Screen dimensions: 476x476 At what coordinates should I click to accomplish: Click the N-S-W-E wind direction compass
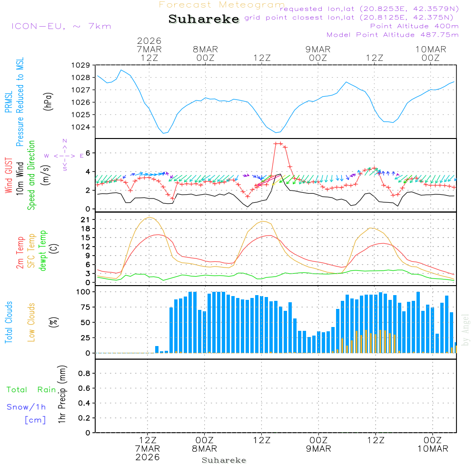(64, 155)
